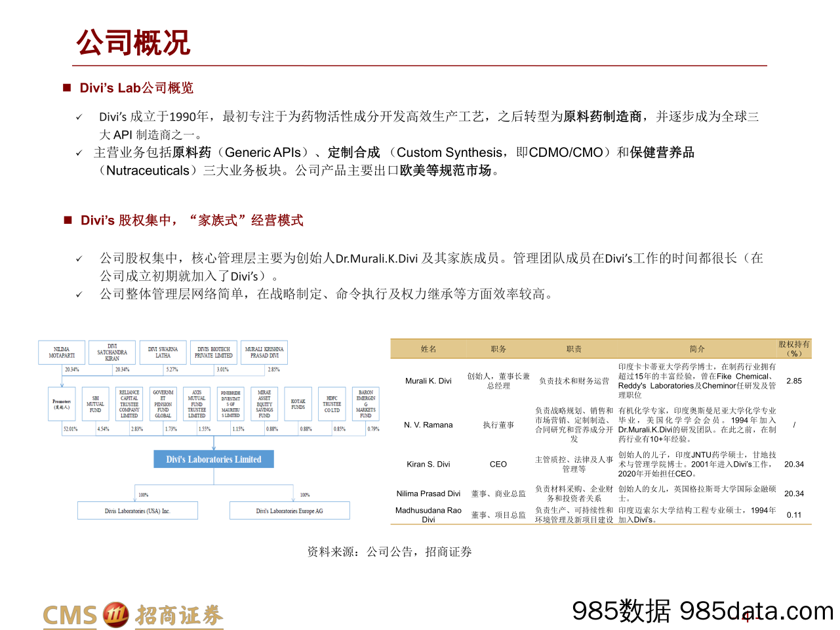
Task: Click the MURALI KRISHNA PRASAD DIVI box
Action: tap(264, 352)
